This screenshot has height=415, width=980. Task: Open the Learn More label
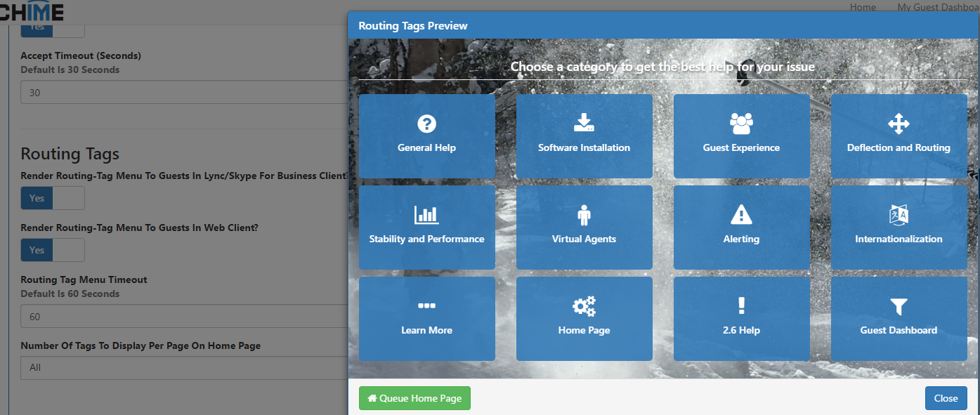click(x=426, y=330)
